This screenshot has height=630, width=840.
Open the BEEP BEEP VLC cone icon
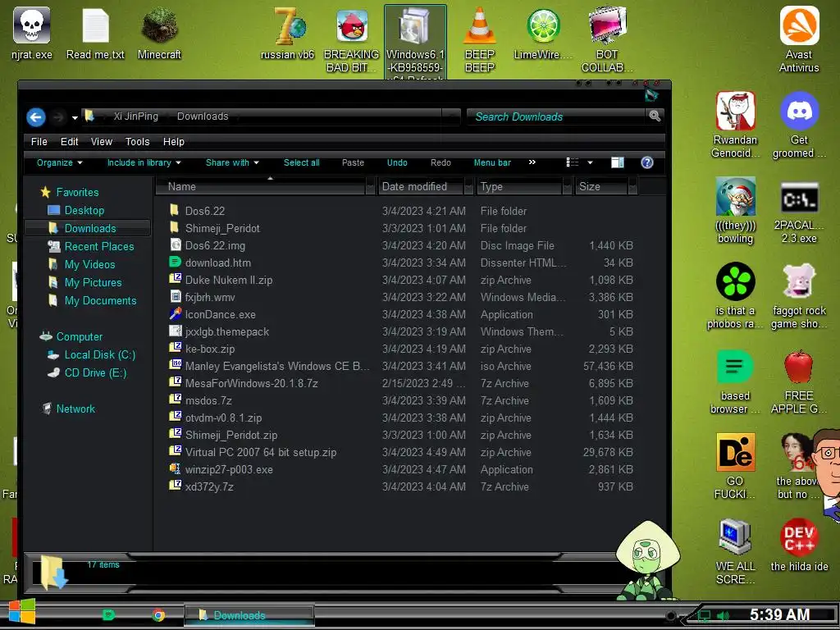(x=479, y=40)
